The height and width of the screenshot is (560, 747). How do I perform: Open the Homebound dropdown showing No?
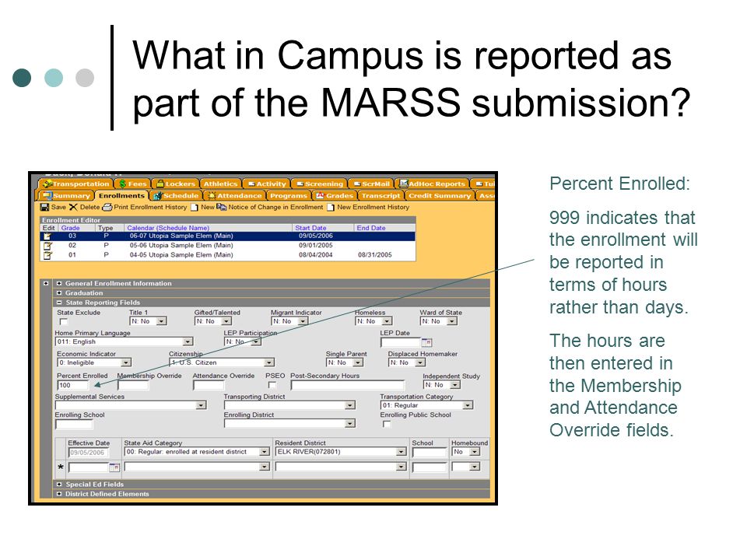point(475,452)
